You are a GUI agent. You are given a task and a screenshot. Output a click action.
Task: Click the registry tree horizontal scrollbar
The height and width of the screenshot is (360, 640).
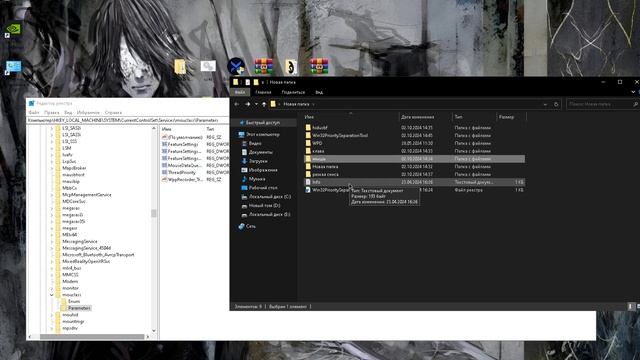point(92,337)
